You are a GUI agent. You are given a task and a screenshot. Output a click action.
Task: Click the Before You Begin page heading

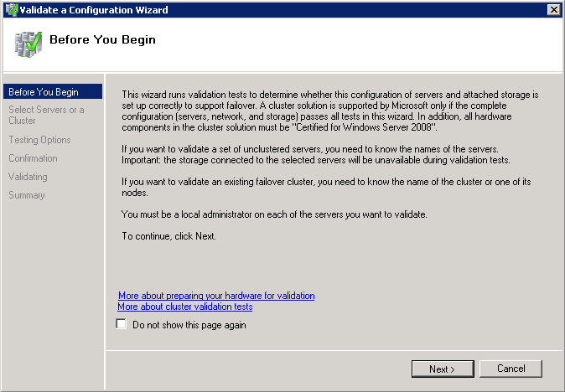point(103,39)
